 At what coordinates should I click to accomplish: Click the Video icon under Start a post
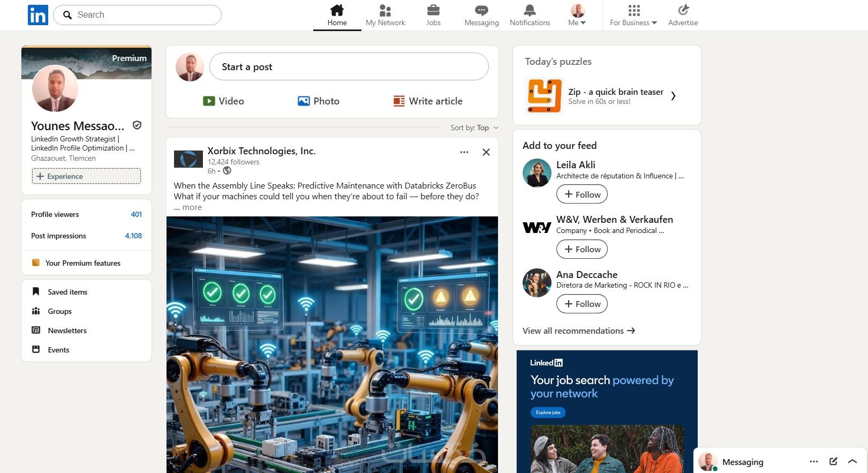pos(209,101)
